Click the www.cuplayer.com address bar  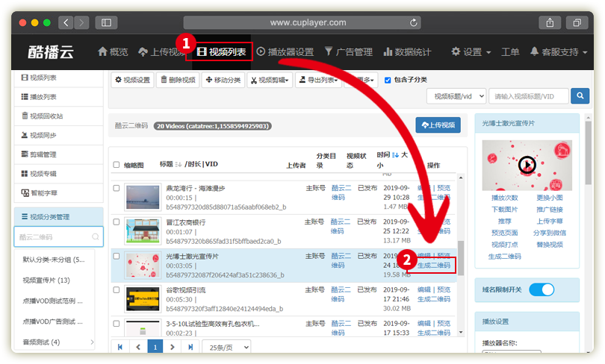[302, 22]
